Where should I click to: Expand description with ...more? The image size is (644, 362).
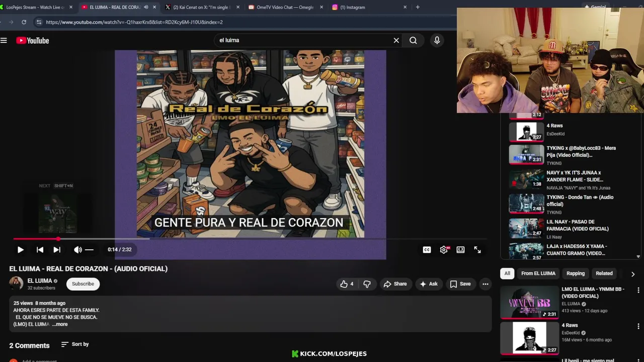point(59,324)
